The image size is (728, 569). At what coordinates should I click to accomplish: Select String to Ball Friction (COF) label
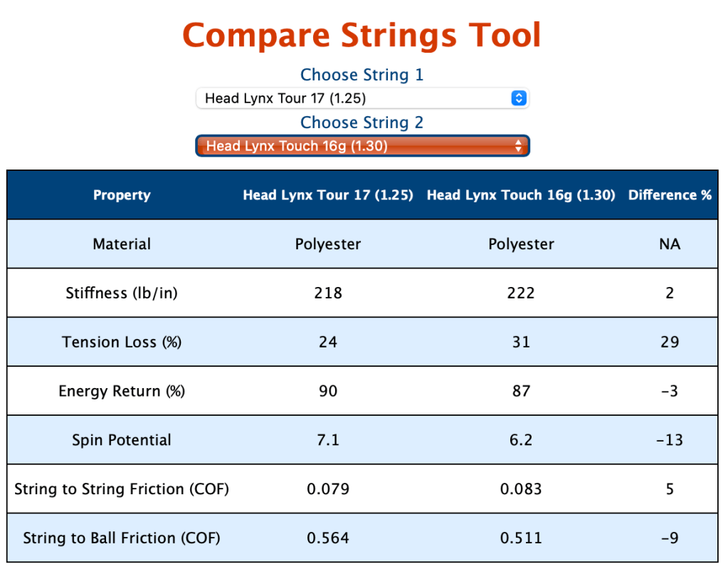(122, 538)
